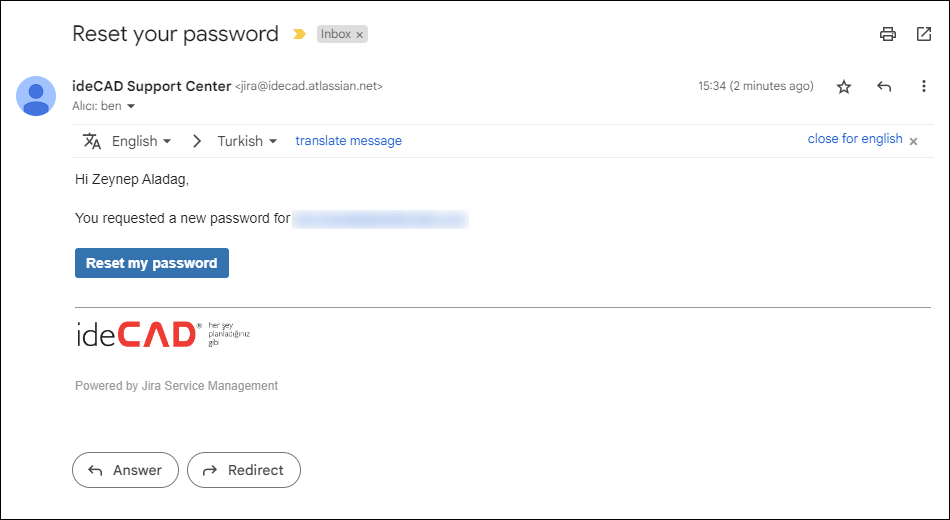This screenshot has height=520, width=950.
Task: Remove the Inbox label with its x
Action: coord(360,35)
